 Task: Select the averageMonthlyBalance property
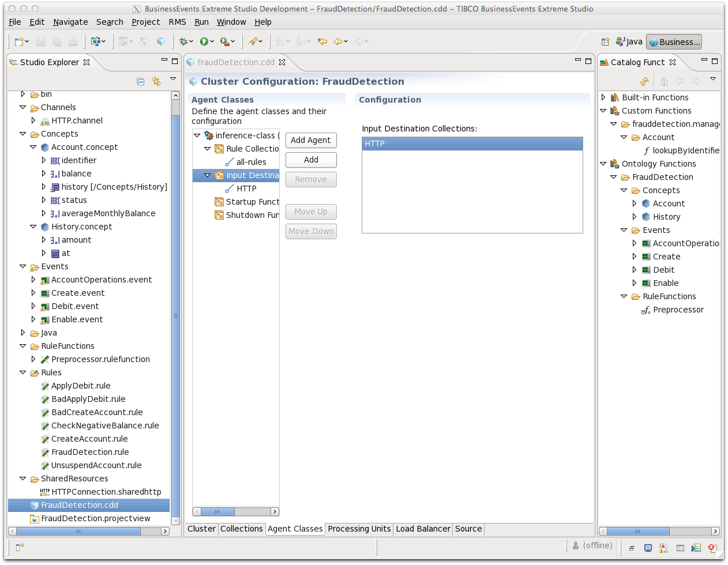coord(103,213)
